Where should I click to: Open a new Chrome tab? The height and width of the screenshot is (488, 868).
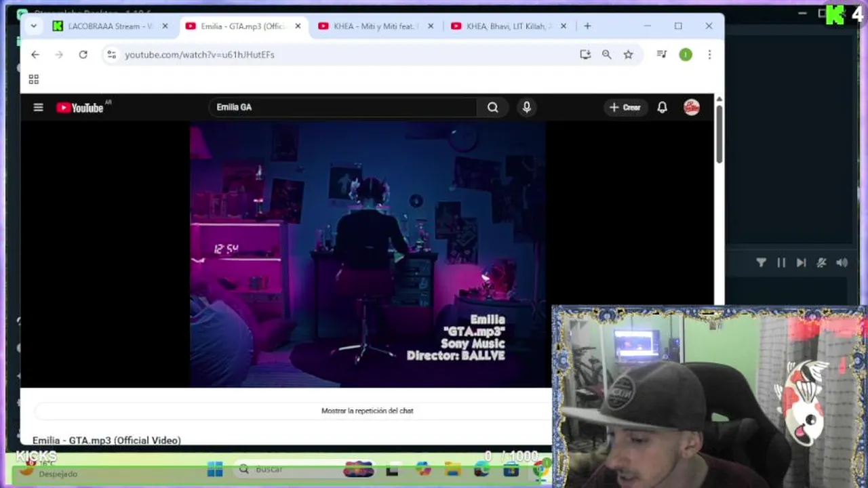point(587,26)
